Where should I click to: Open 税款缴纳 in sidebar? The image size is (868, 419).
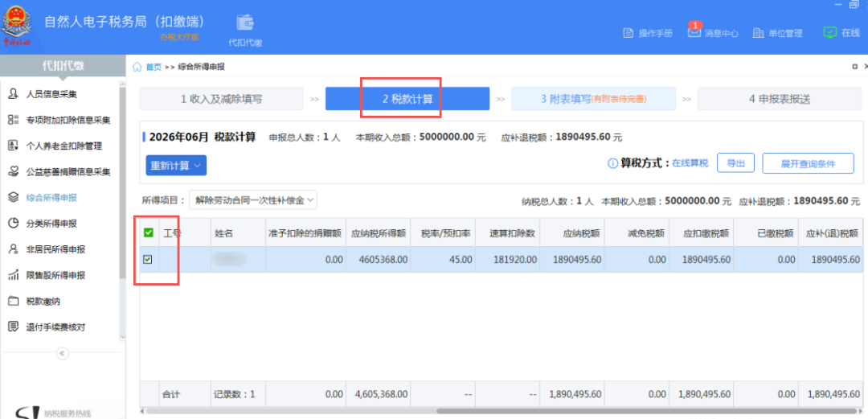[43, 302]
